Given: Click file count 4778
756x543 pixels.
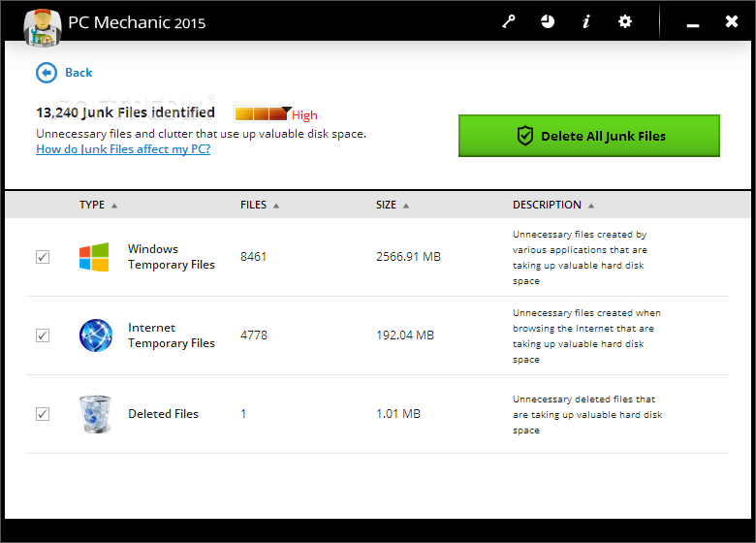Looking at the screenshot, I should pos(254,335).
